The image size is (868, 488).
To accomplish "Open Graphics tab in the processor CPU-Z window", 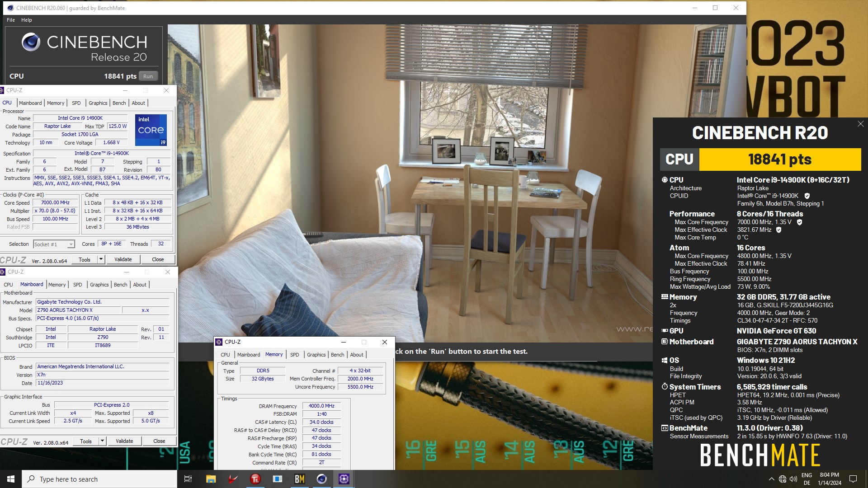I will pyautogui.click(x=98, y=103).
